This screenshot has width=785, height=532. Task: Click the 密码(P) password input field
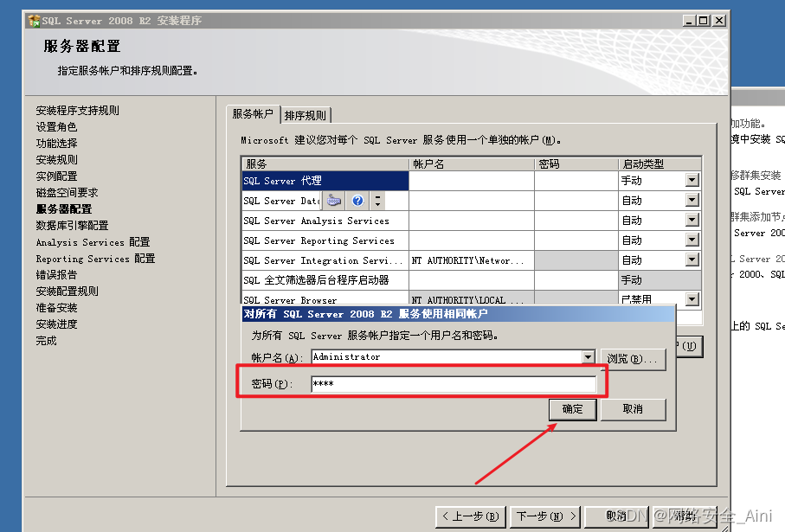[454, 384]
